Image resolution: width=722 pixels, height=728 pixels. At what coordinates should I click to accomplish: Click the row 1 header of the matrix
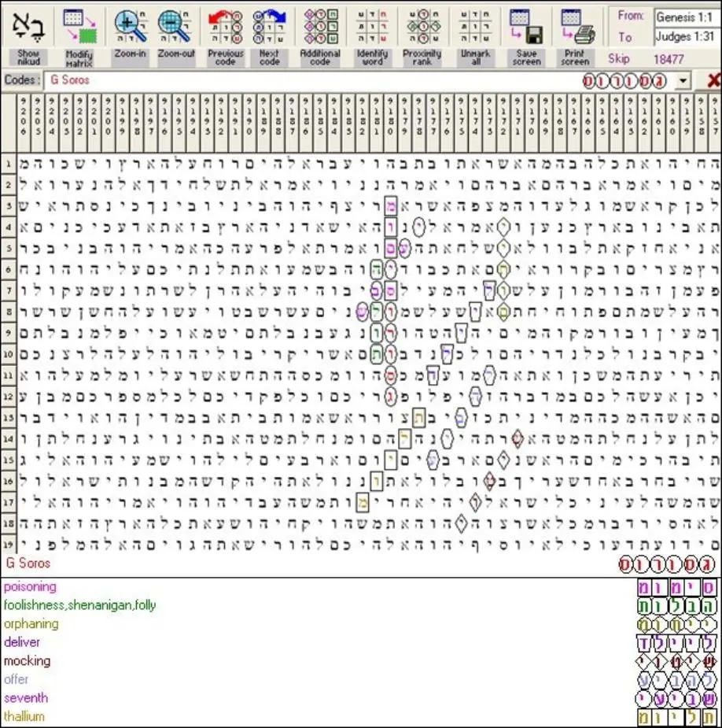point(9,164)
